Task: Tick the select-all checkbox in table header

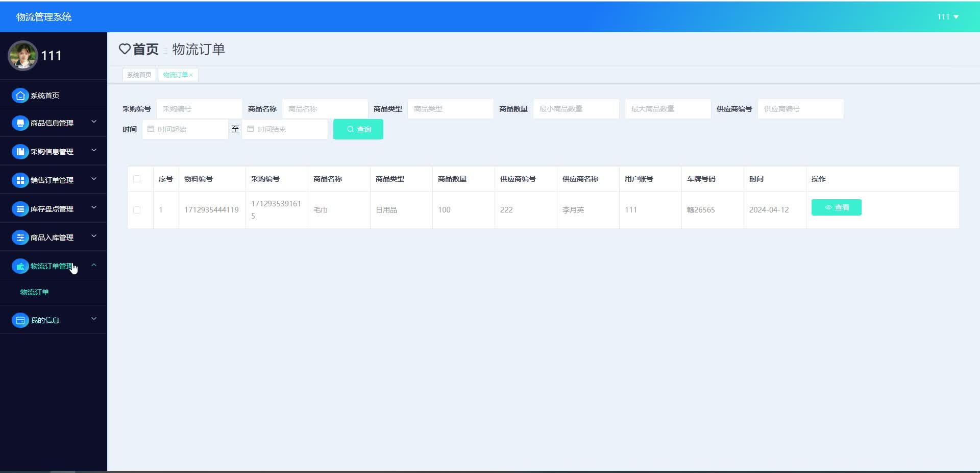Action: coord(137,179)
